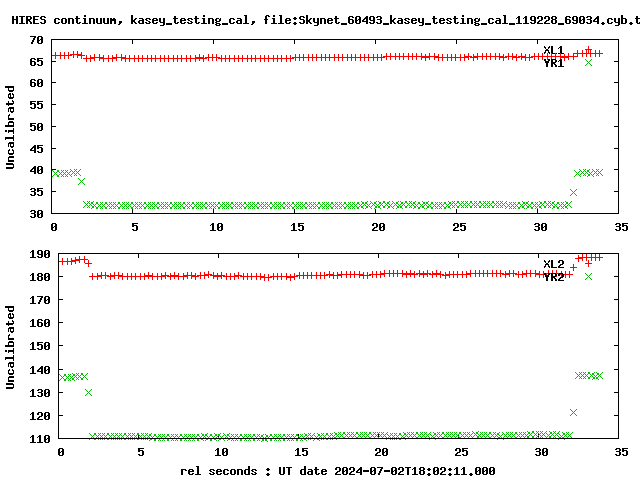Click the 150 tick label on bottom plot
640x480 pixels.
(40, 346)
